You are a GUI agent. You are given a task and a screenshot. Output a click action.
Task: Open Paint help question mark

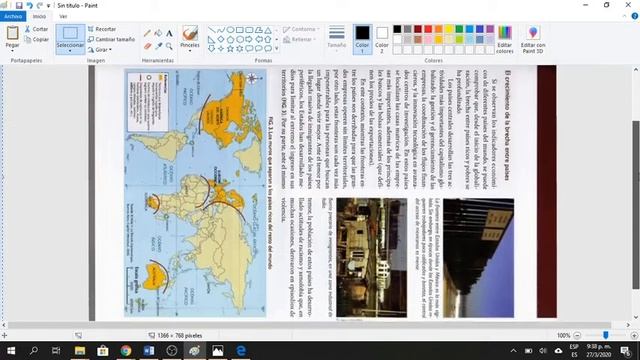(635, 16)
